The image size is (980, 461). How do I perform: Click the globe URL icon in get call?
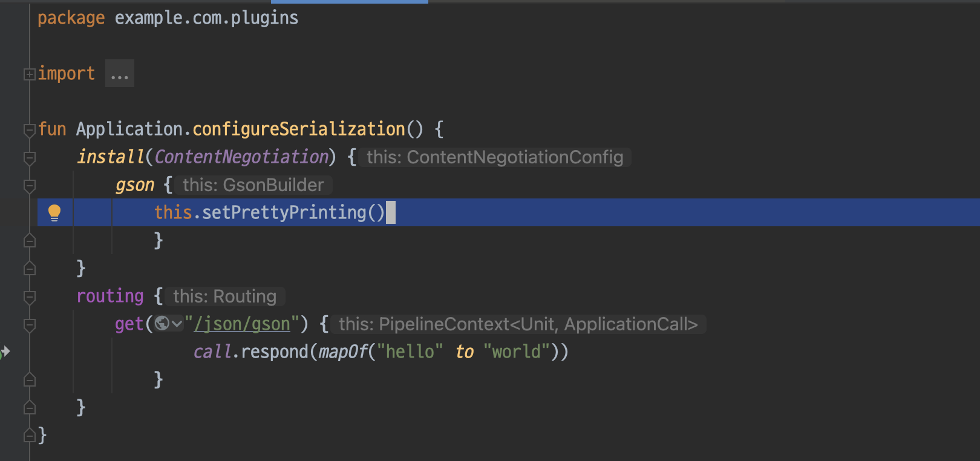tap(162, 324)
